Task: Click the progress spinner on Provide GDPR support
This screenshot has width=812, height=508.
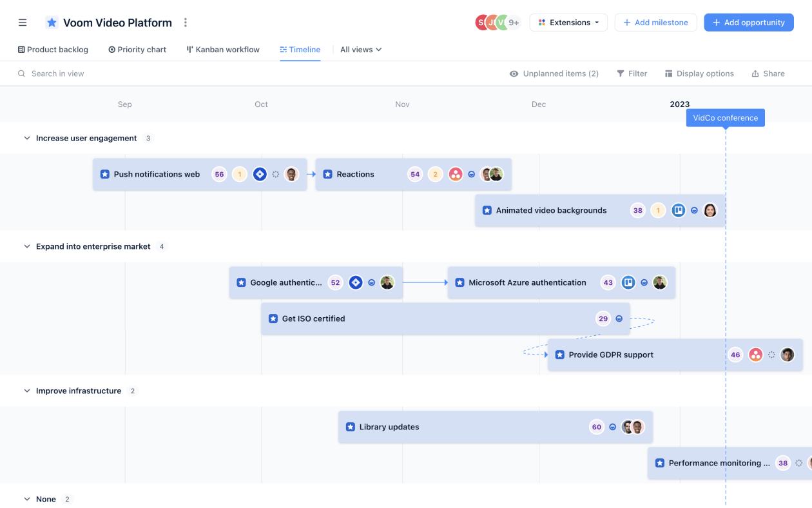Action: click(x=771, y=355)
